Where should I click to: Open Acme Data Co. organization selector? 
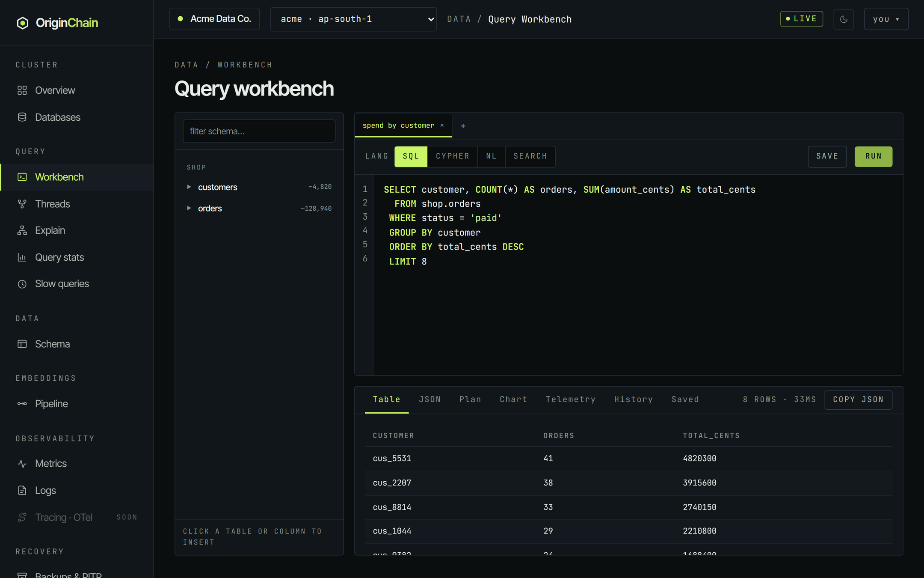point(215,19)
